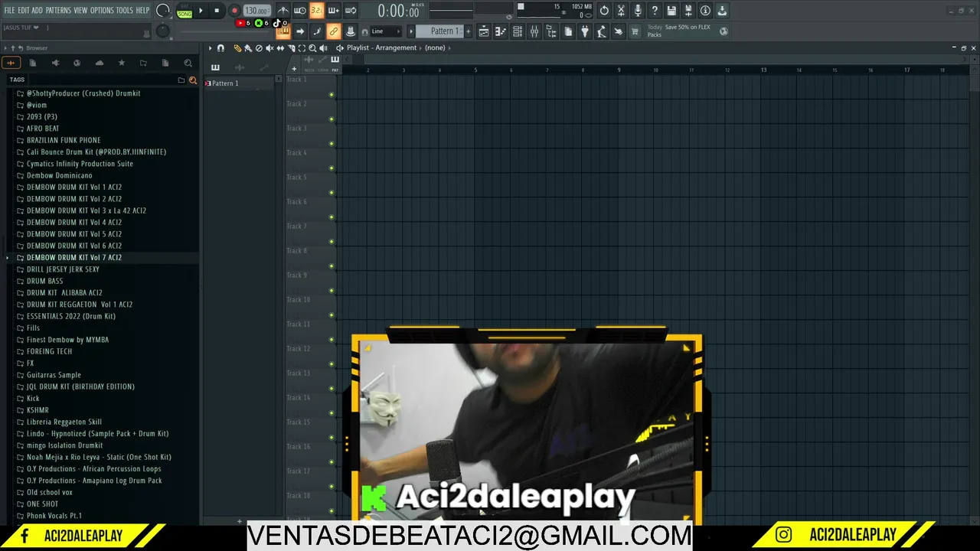Click the browser favorites star tab icon
This screenshot has height=551, width=980.
121,63
